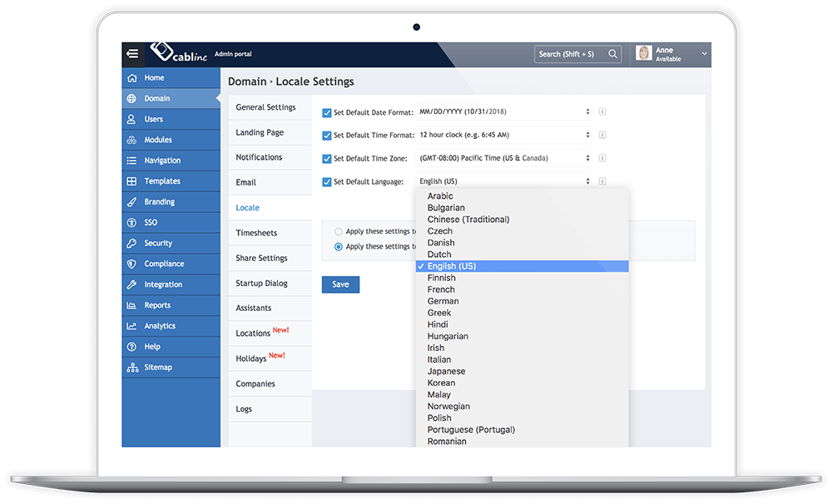The height and width of the screenshot is (504, 832).
Task: Select Home in the sidebar
Action: [154, 77]
